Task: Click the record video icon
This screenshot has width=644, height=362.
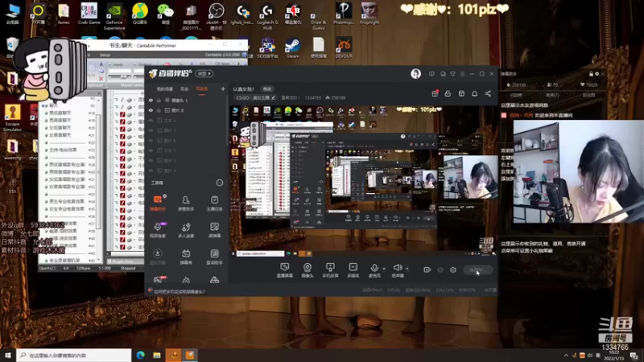Action: pyautogui.click(x=427, y=269)
